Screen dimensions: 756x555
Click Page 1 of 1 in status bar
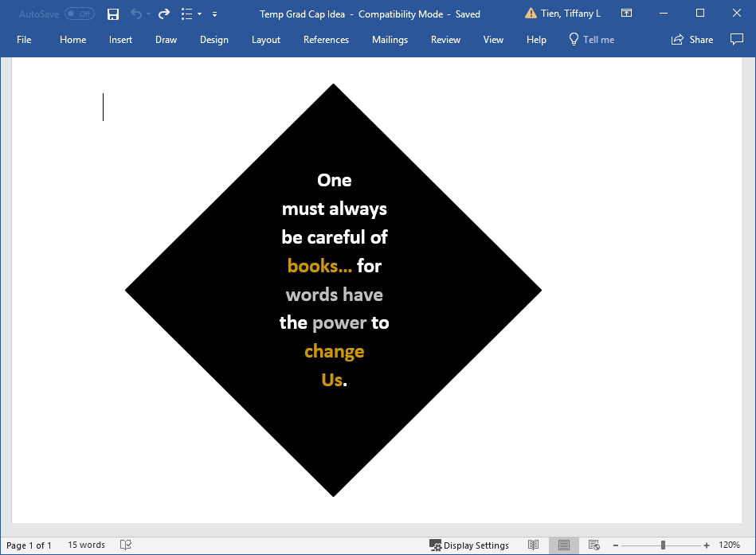[x=29, y=545]
